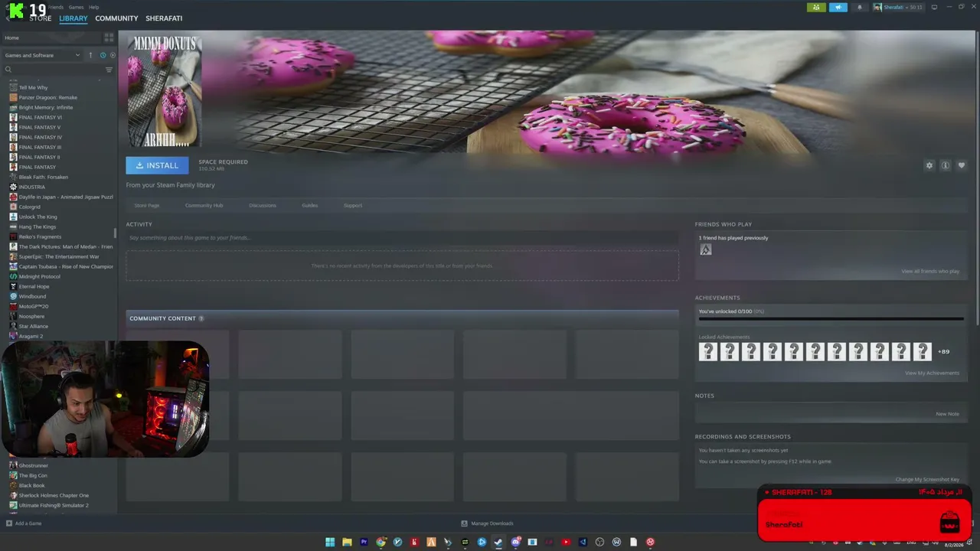Create a New Note

(x=947, y=414)
